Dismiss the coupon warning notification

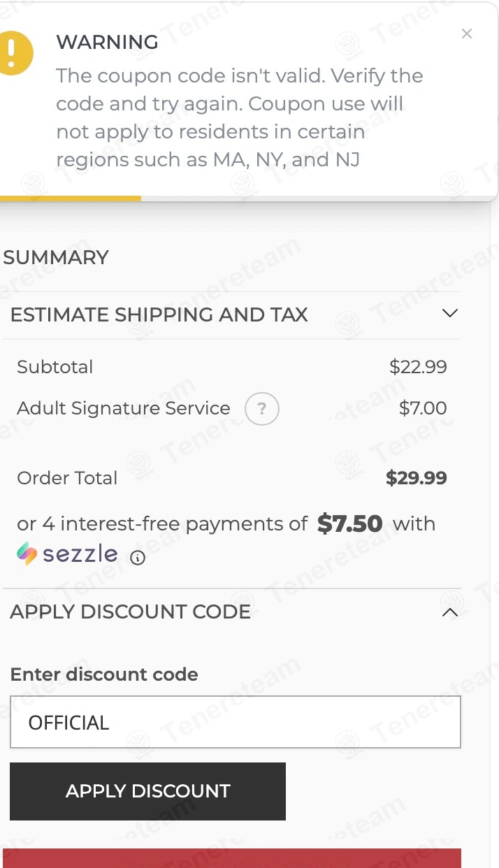tap(467, 34)
